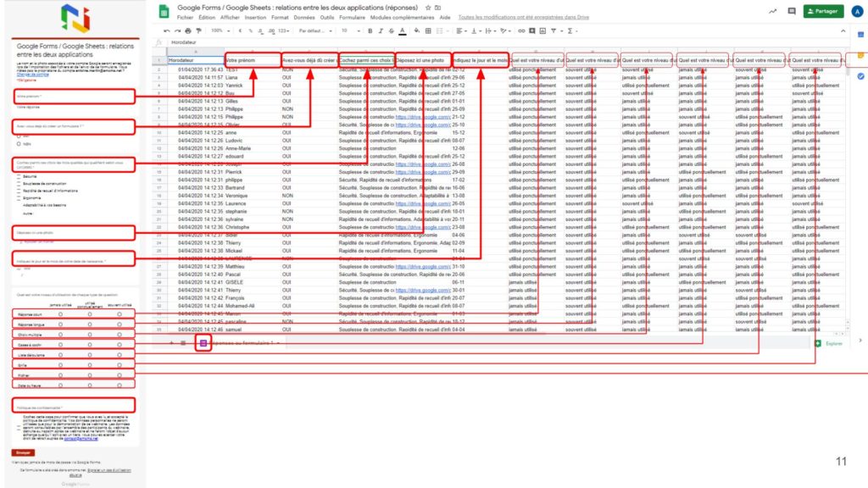This screenshot has height=488, width=868.
Task: Open the text color picker in toolbar
Action: click(x=402, y=30)
